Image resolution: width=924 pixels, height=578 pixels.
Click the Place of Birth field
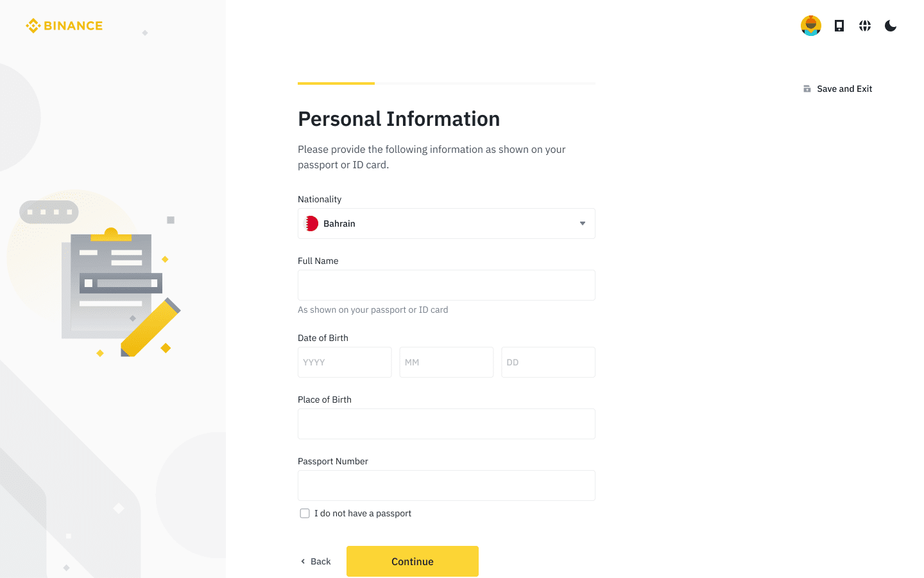(x=446, y=424)
